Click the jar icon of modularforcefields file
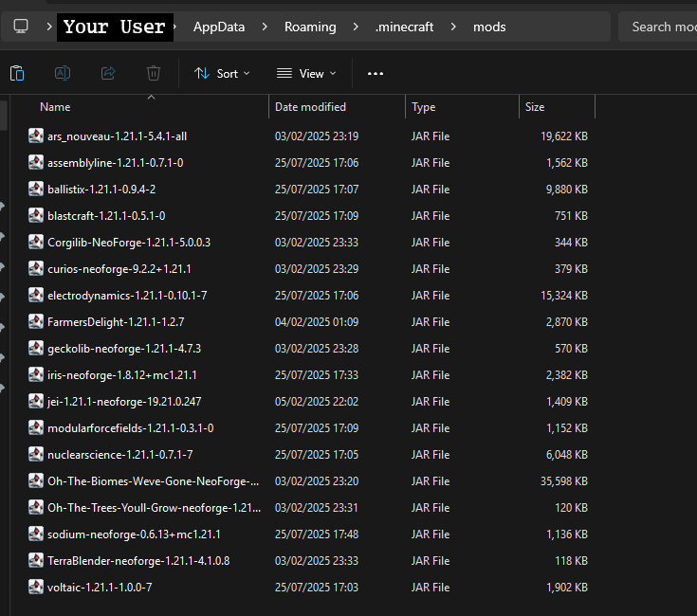697x616 pixels. 36,427
